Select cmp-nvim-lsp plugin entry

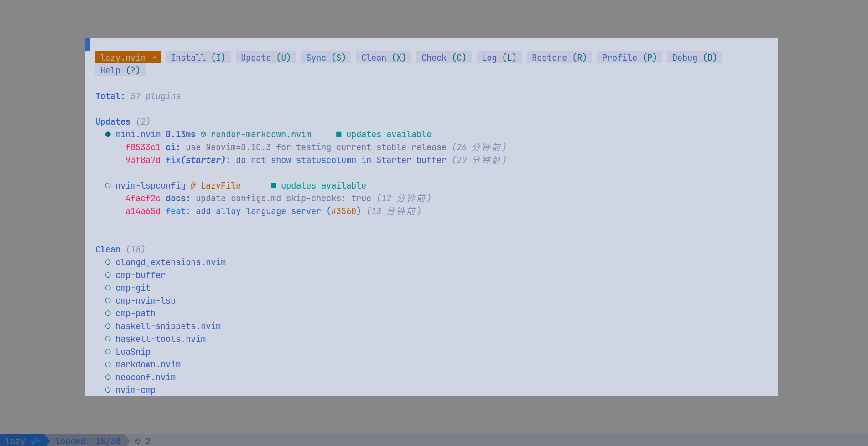click(x=146, y=300)
